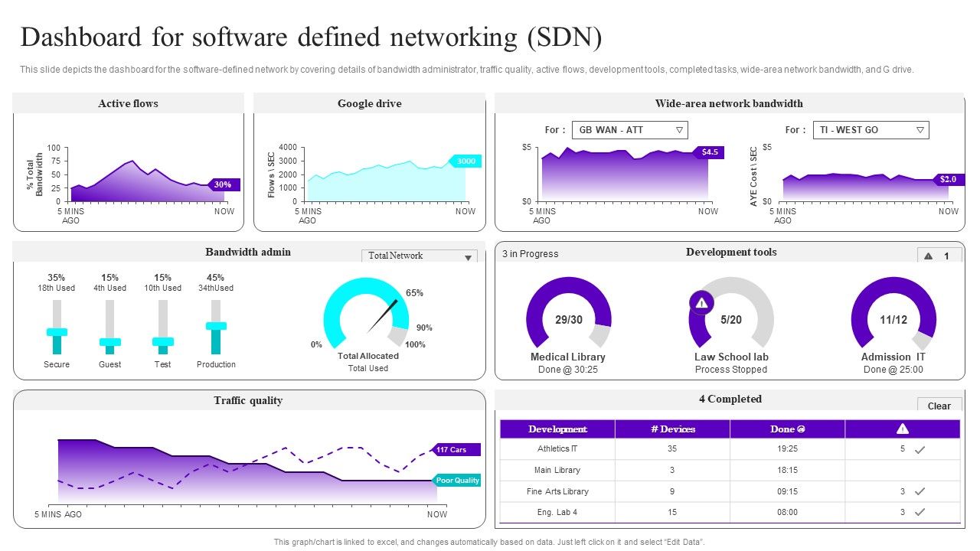Viewport: 980px width, 551px height.
Task: Click the Admission IT 11/12 progress ring
Action: (893, 312)
